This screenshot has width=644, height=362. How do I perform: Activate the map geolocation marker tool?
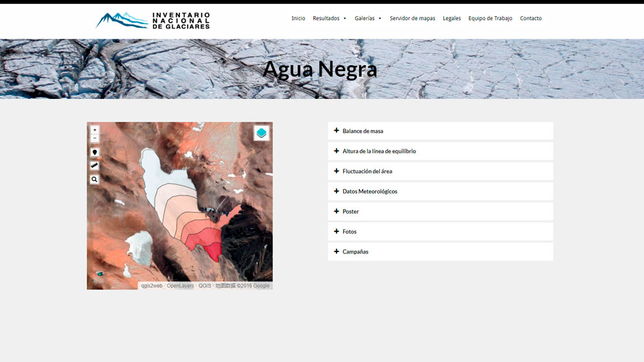[x=95, y=153]
